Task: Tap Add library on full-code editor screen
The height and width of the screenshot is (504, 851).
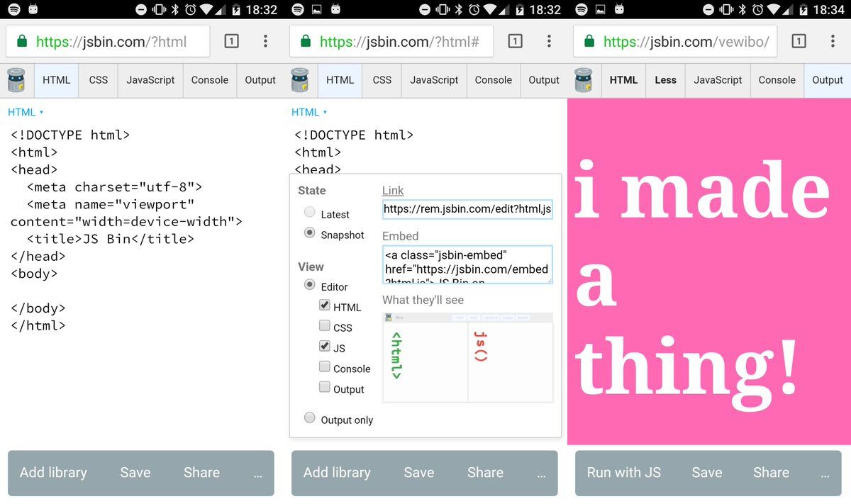Action: (x=53, y=472)
